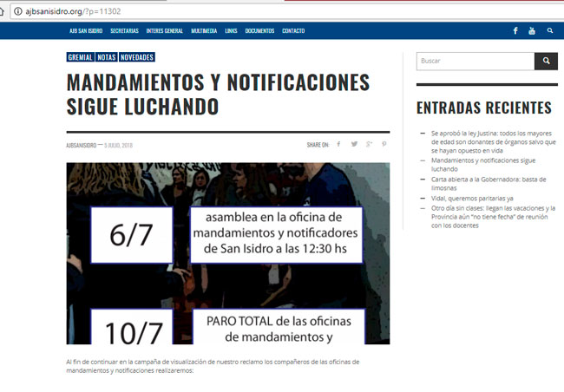The height and width of the screenshot is (392, 564).
Task: Share article on Pinterest
Action: [384, 144]
